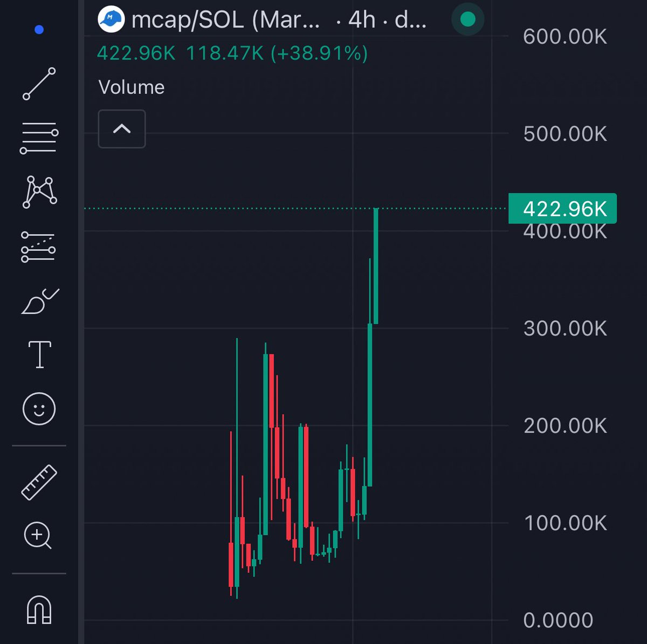
Task: Click the 0.0000 price axis label
Action: [x=558, y=620]
